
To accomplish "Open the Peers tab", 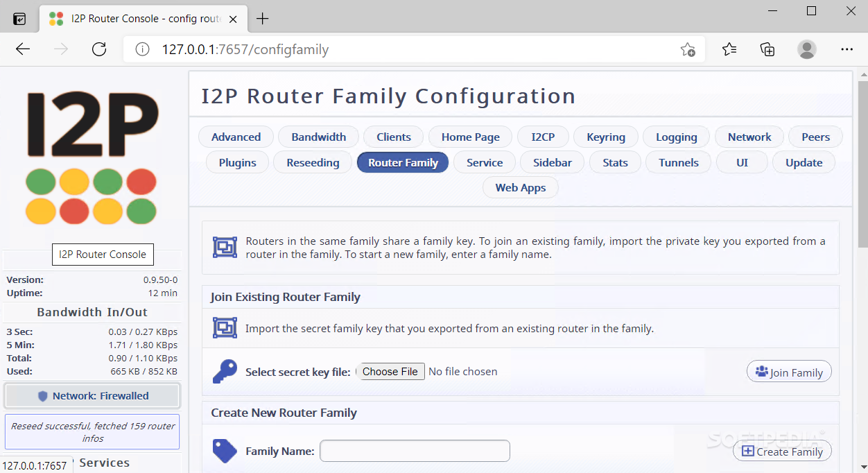I will point(816,137).
